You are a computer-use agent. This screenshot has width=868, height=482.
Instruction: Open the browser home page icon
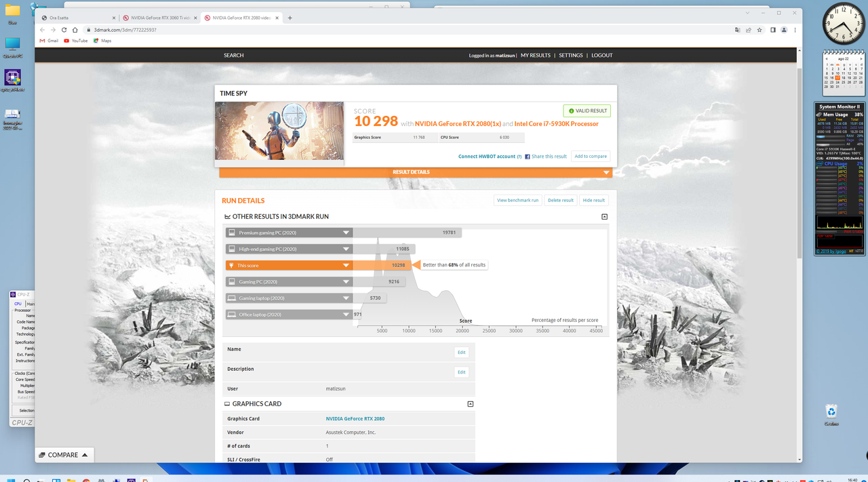[75, 30]
